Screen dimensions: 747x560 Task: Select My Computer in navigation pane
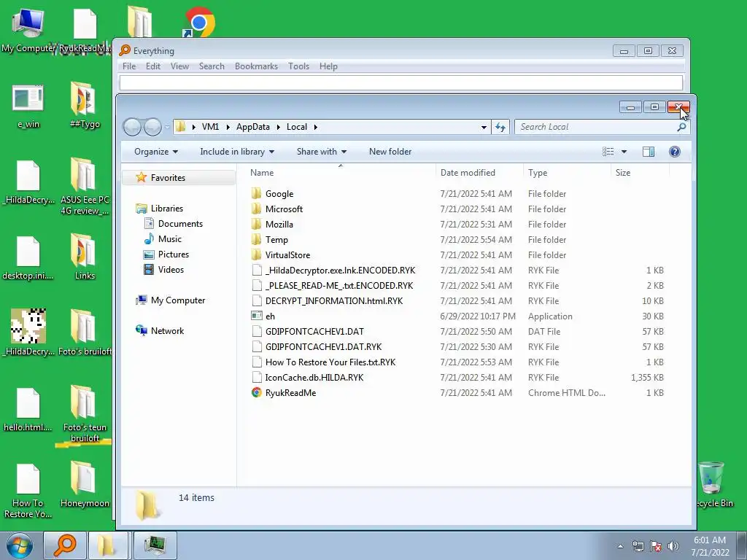coord(178,300)
